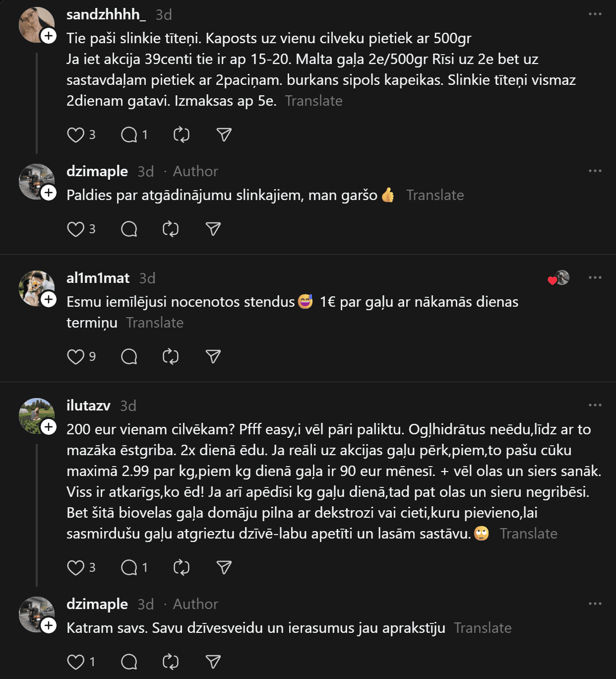
Task: Like al1m1mat's comment with 9 likes
Action: click(x=76, y=357)
